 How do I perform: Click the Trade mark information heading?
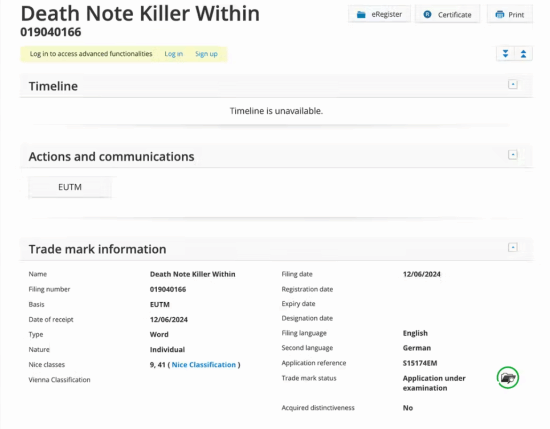point(98,249)
